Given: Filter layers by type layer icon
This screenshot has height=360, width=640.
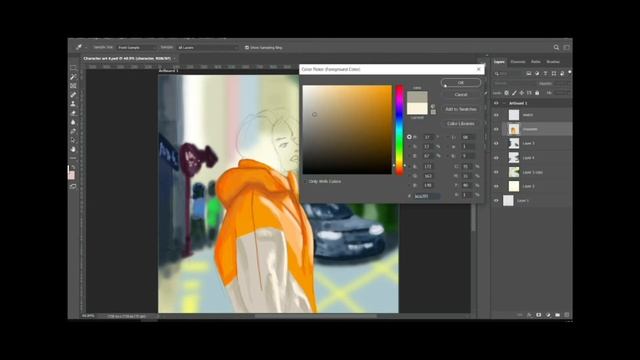Looking at the screenshot, I should (545, 73).
